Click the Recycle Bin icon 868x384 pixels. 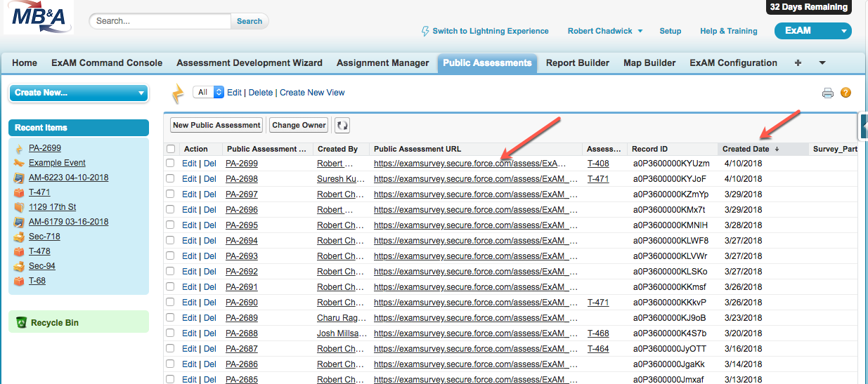pyautogui.click(x=22, y=323)
